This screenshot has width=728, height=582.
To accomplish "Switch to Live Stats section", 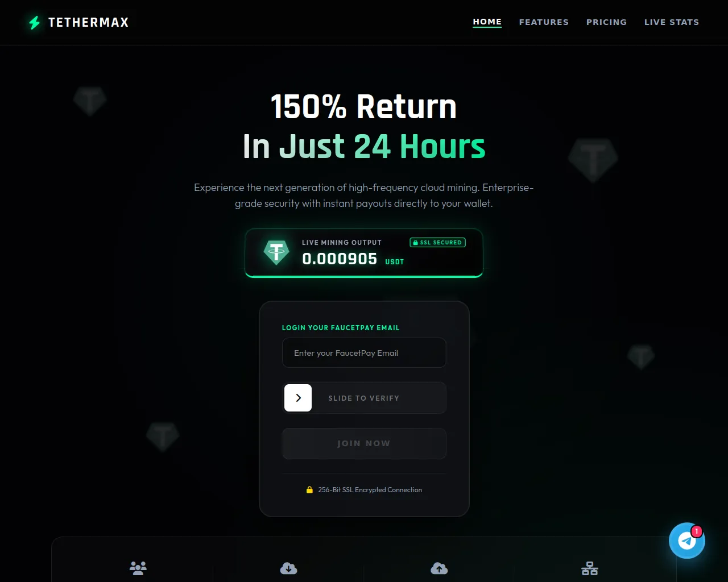I will (x=672, y=22).
